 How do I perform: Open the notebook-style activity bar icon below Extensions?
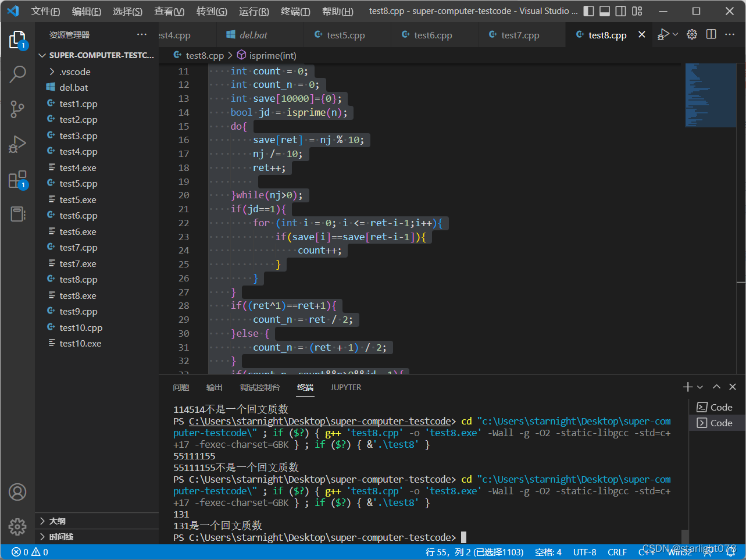[x=17, y=213]
